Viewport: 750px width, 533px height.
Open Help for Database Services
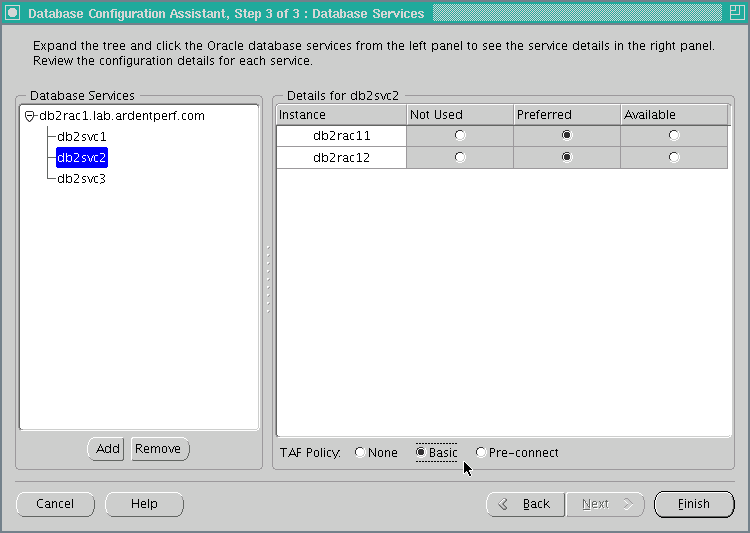144,504
